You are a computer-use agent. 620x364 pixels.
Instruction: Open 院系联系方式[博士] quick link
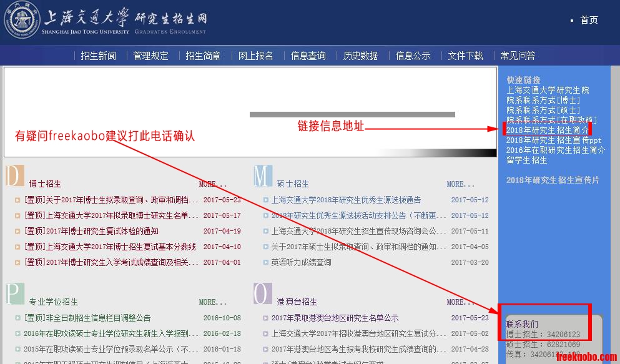coord(543,100)
